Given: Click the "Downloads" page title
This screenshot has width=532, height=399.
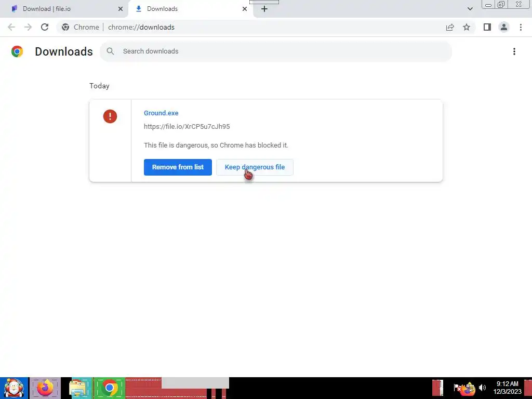Looking at the screenshot, I should coord(64,51).
